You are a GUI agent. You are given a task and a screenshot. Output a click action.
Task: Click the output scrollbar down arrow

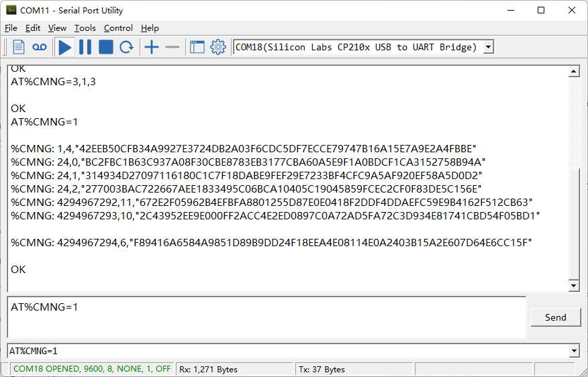(574, 286)
